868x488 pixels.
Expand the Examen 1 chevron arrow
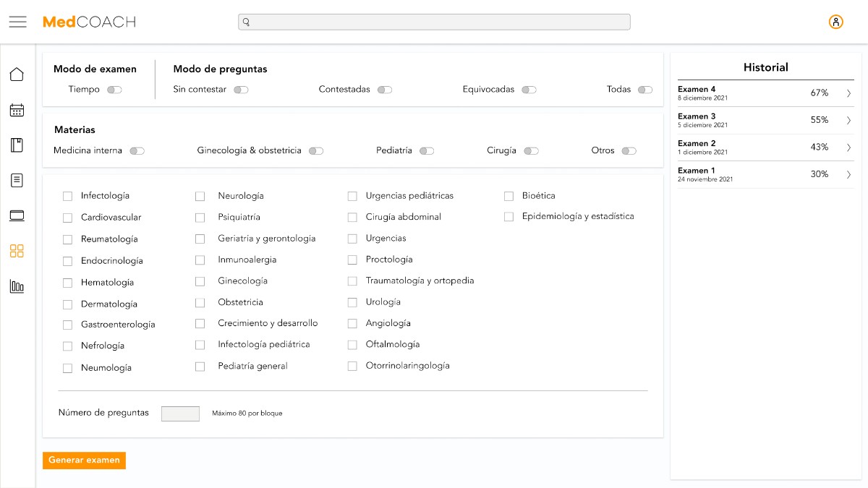point(848,174)
